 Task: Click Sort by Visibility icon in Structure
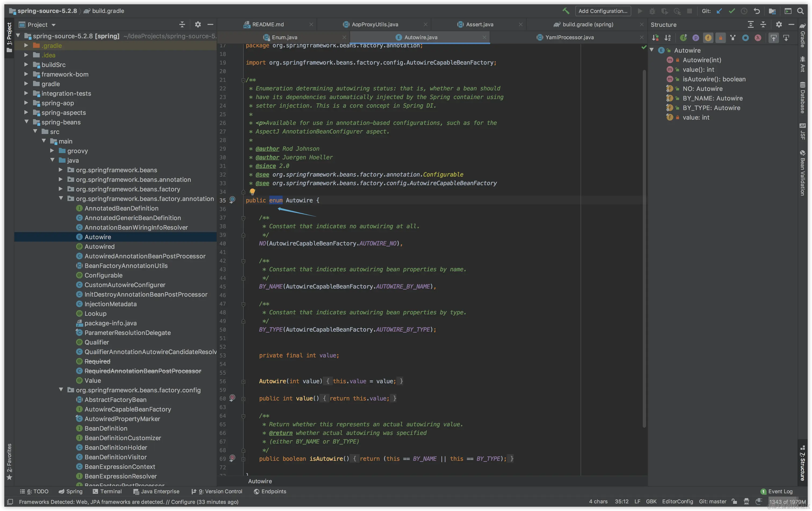[655, 38]
